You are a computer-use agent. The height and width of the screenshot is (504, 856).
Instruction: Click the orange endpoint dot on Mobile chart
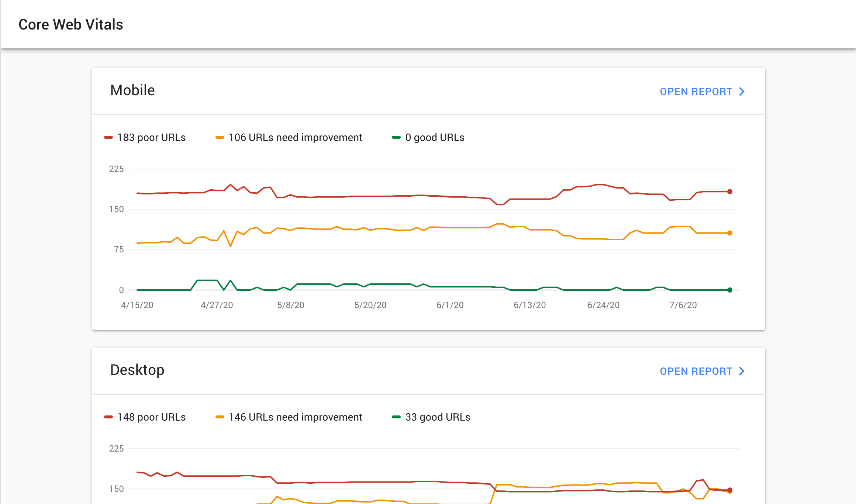click(x=730, y=233)
